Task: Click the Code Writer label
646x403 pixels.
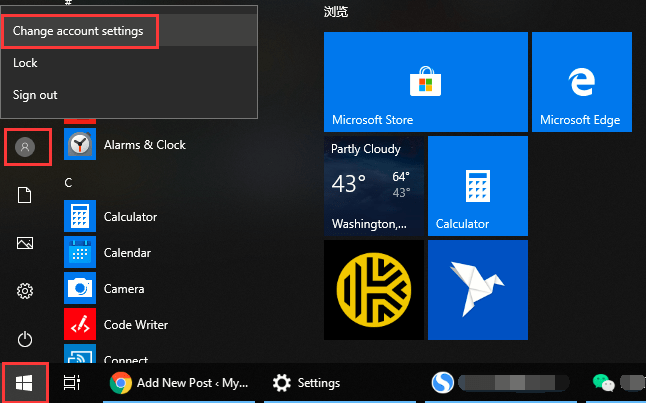Action: [x=136, y=325]
